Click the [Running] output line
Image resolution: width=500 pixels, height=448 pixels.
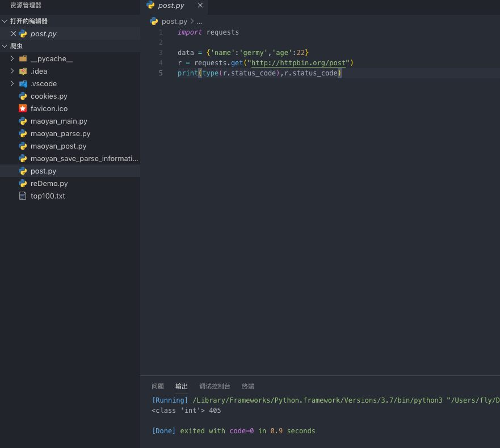(x=326, y=400)
